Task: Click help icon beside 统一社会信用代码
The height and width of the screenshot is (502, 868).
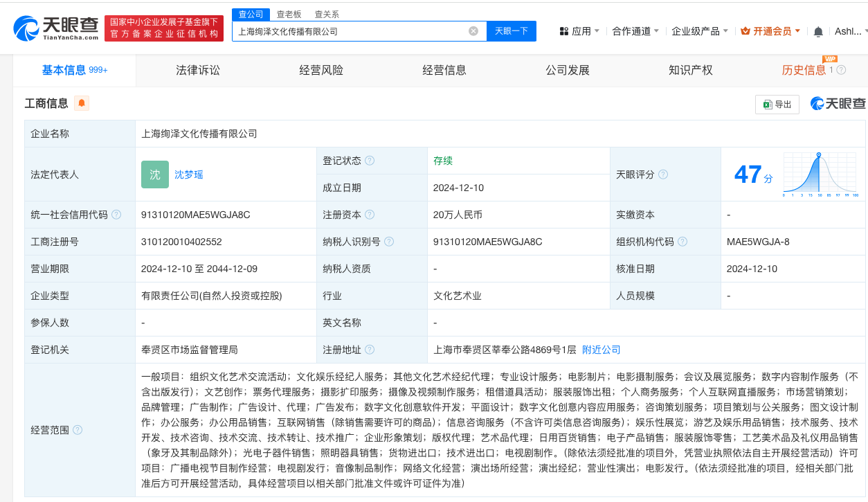Action: [116, 215]
